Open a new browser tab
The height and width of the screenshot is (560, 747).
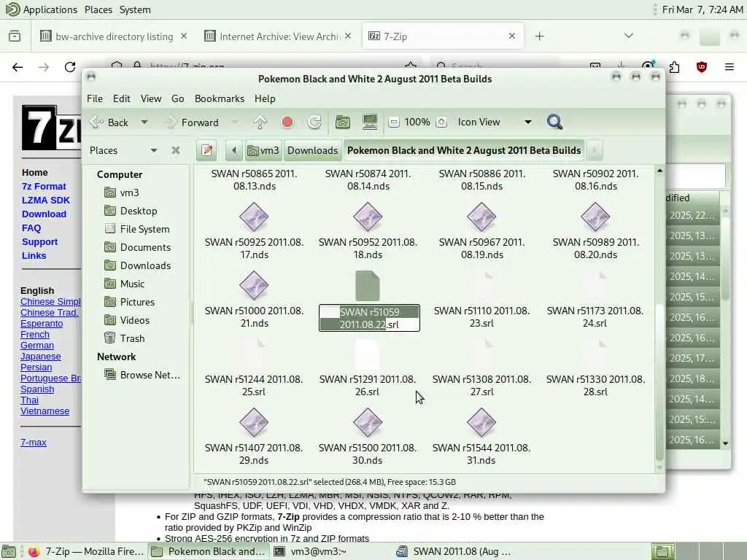coord(539,36)
